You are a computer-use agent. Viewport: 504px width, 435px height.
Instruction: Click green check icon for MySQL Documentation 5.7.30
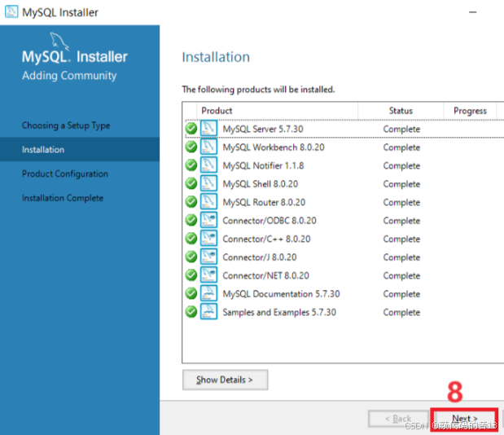pos(191,293)
